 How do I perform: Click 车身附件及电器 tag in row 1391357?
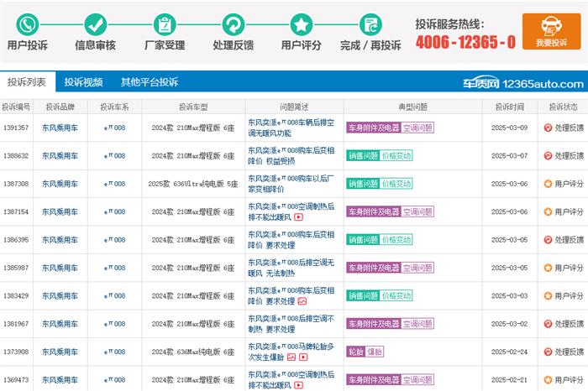374,128
